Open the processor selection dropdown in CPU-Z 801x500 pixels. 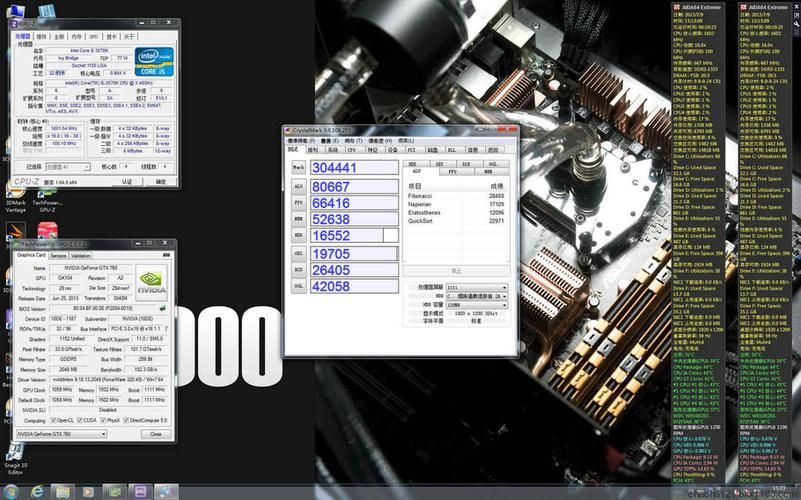coord(68,167)
